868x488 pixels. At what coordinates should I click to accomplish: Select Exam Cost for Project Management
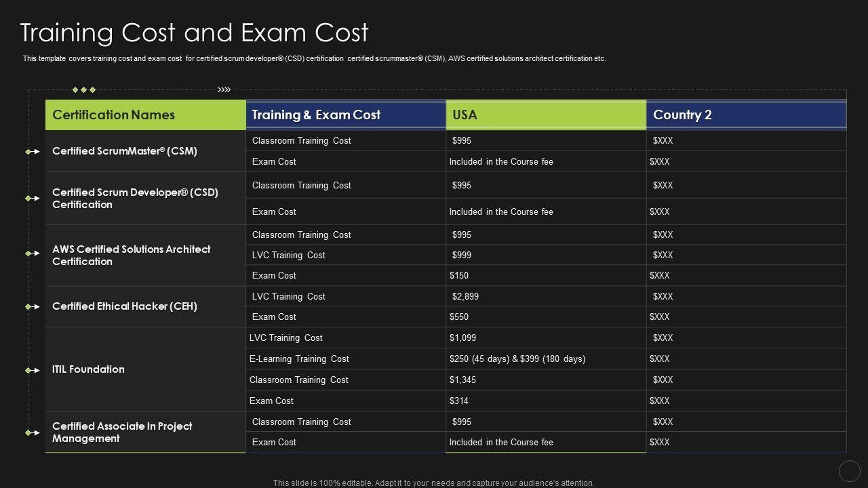(274, 442)
